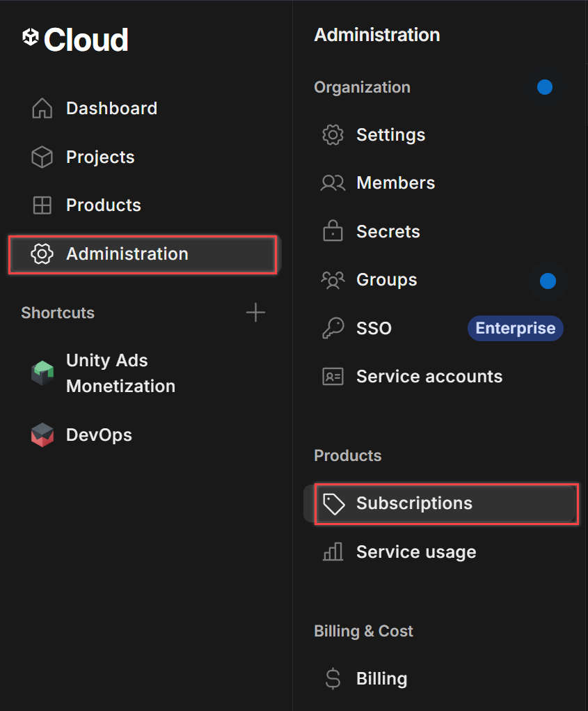Click the Secrets lock icon
The height and width of the screenshot is (711, 588).
tap(333, 231)
